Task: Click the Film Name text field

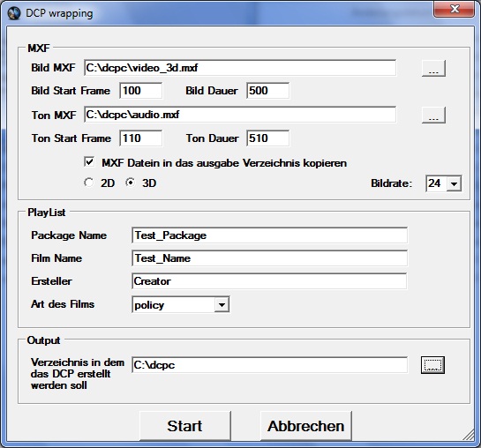Action: pos(270,258)
